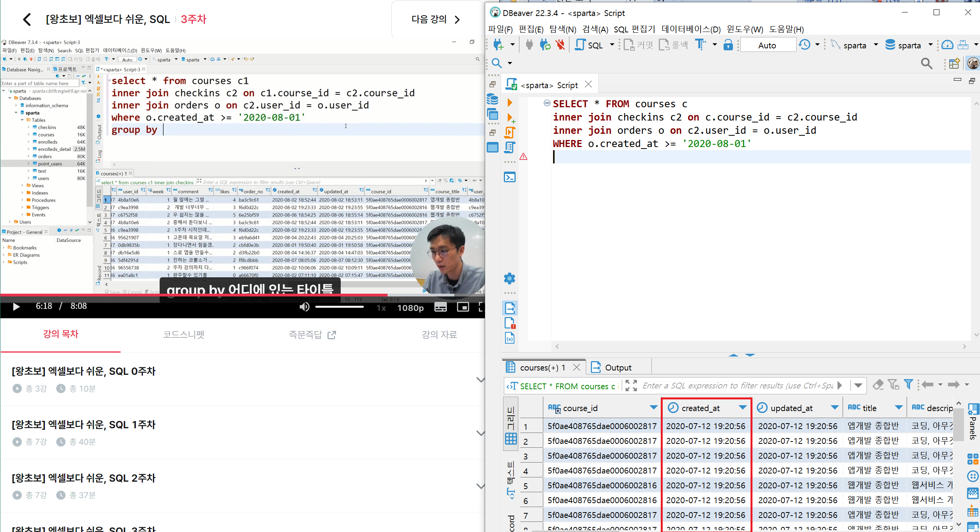Execute SQL statement in new tab icon
This screenshot has height=532, width=980.
point(510,118)
